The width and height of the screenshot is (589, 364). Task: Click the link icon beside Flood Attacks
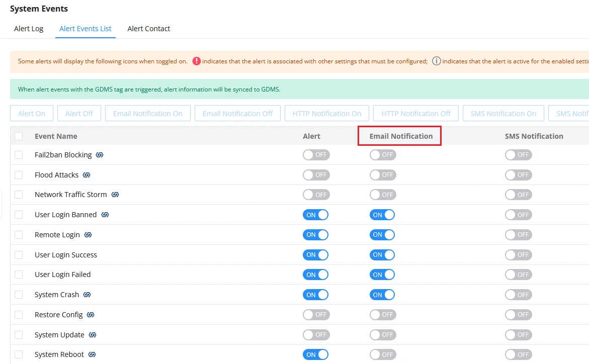coord(87,174)
